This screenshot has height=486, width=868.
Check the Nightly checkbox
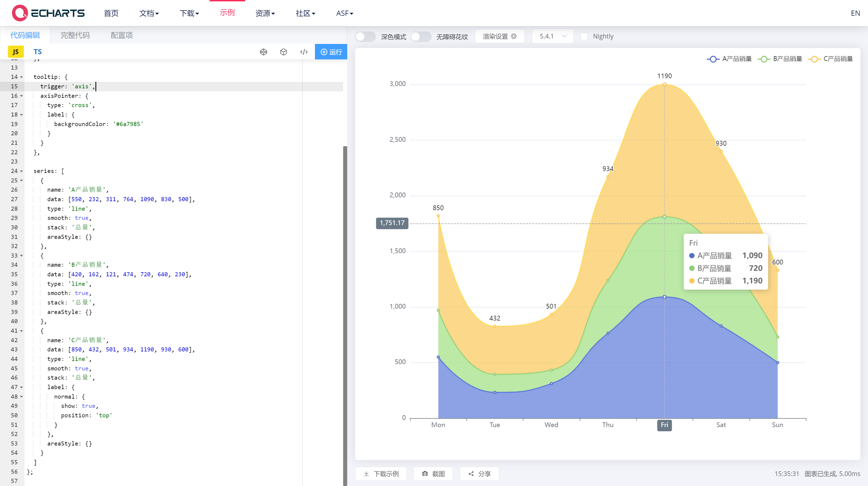tap(584, 36)
